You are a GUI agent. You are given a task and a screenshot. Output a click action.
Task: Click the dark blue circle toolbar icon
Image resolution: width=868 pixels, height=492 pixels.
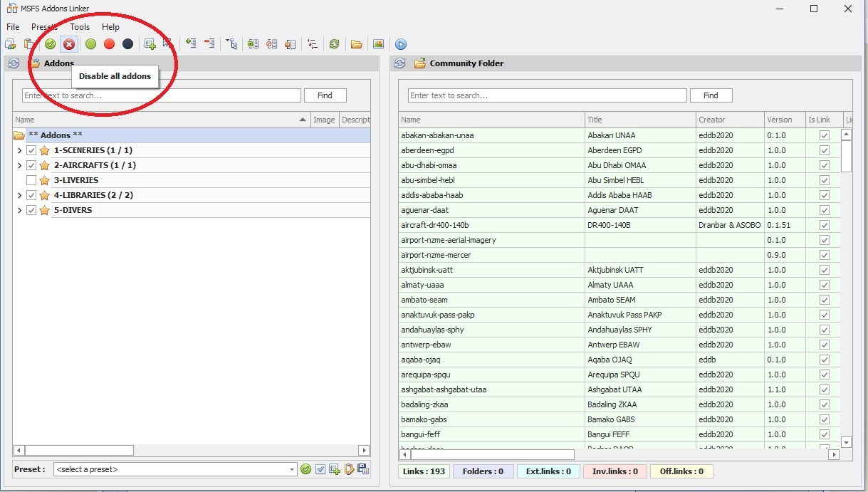pyautogui.click(x=127, y=44)
